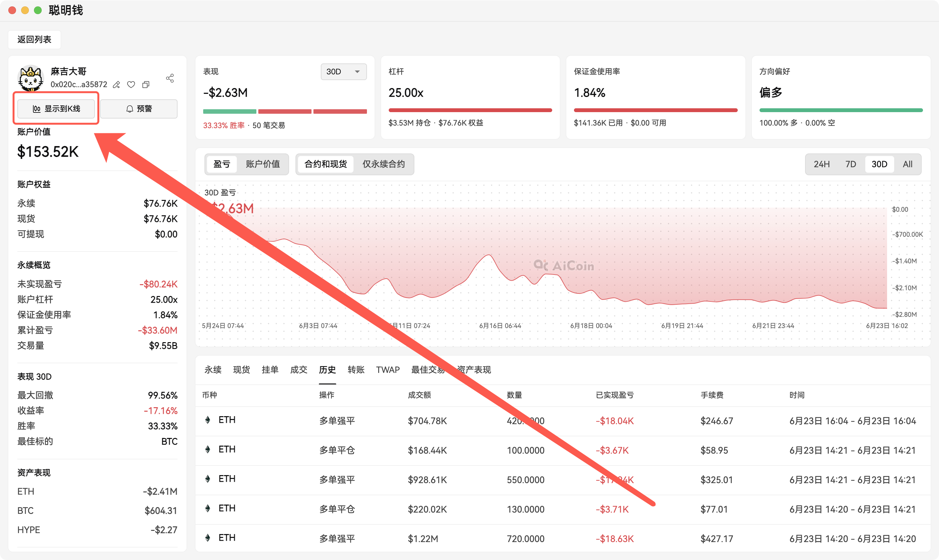Click the HYPE -$2.27 asset row
This screenshot has height=560, width=939.
pos(97,530)
